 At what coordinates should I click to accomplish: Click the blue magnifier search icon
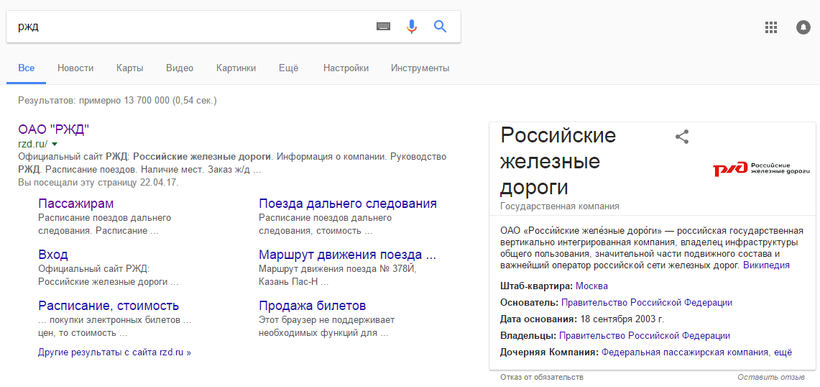[440, 27]
